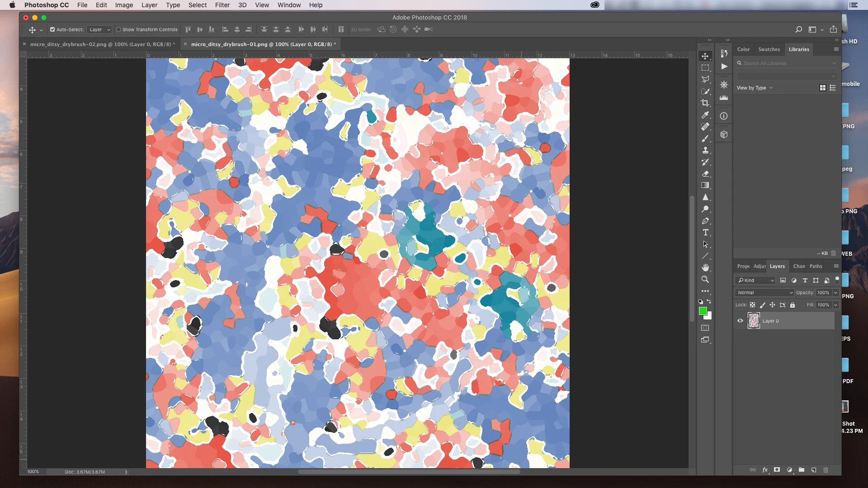Image resolution: width=868 pixels, height=488 pixels.
Task: Pick the Hand tool
Action: tap(705, 267)
